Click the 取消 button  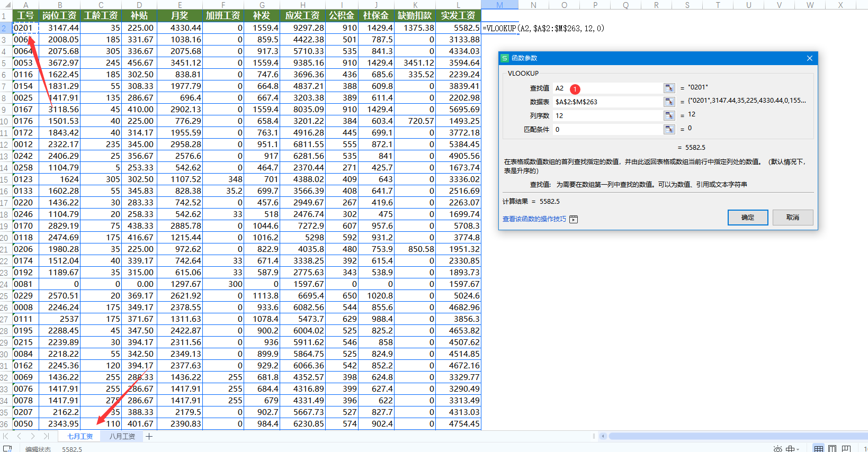793,218
